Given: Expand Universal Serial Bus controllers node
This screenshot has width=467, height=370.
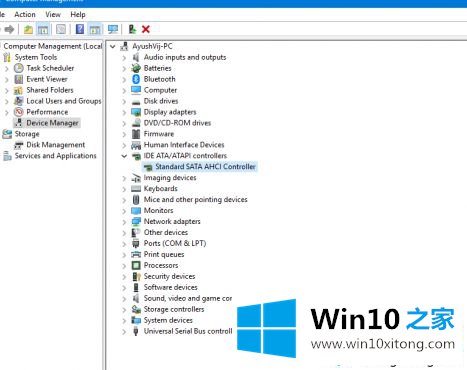Looking at the screenshot, I should [x=124, y=332].
